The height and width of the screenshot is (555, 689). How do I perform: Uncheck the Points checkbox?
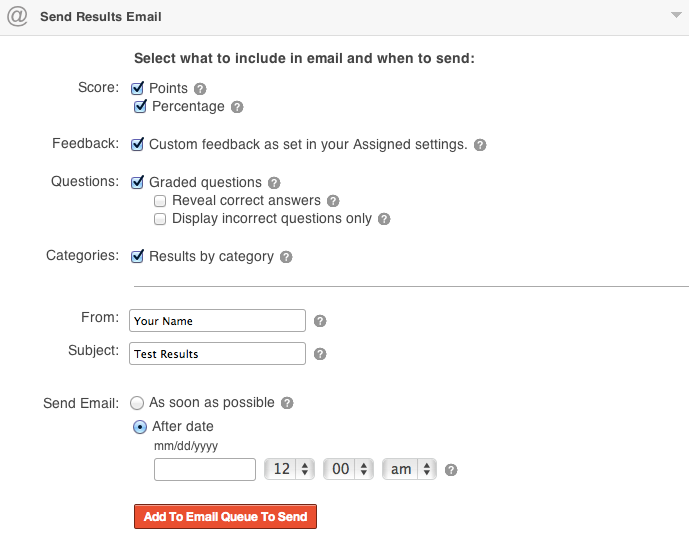click(138, 88)
